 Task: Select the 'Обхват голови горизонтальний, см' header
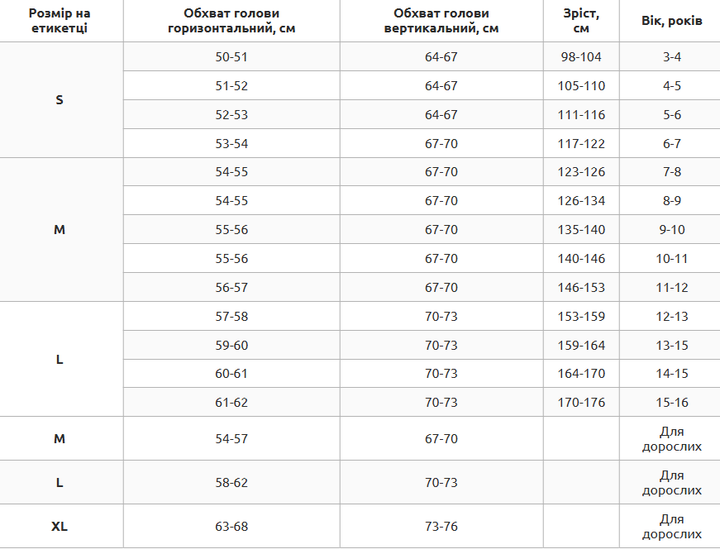coord(231,21)
